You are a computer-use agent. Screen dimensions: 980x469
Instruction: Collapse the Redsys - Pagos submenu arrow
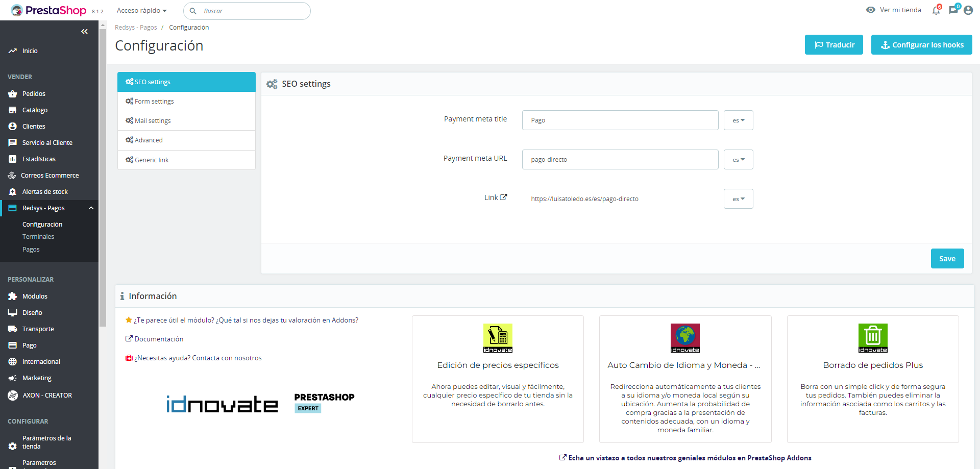[91, 208]
